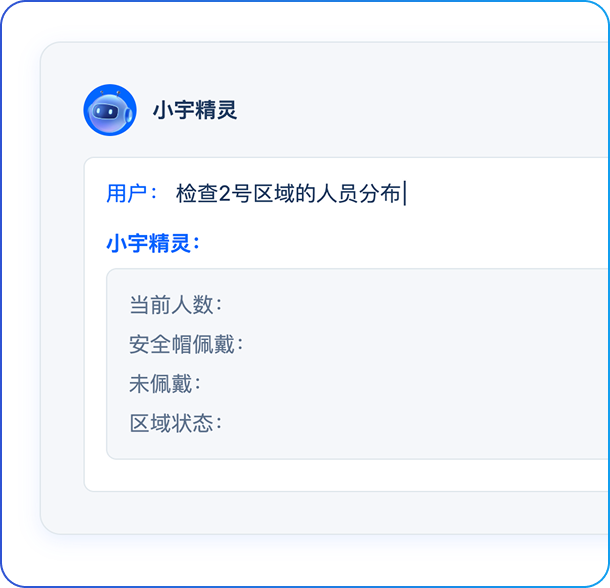This screenshot has height=588, width=610.
Task: Click blank area right of 未佩戴:
Action: point(400,383)
